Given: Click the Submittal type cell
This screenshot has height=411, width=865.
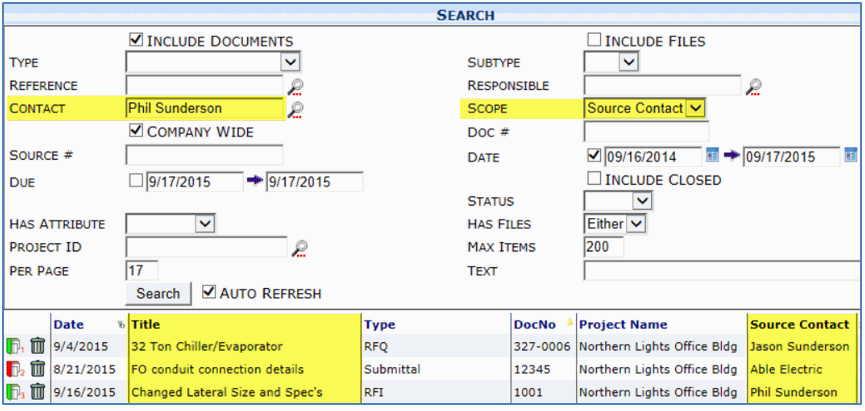Looking at the screenshot, I should coord(392,369).
